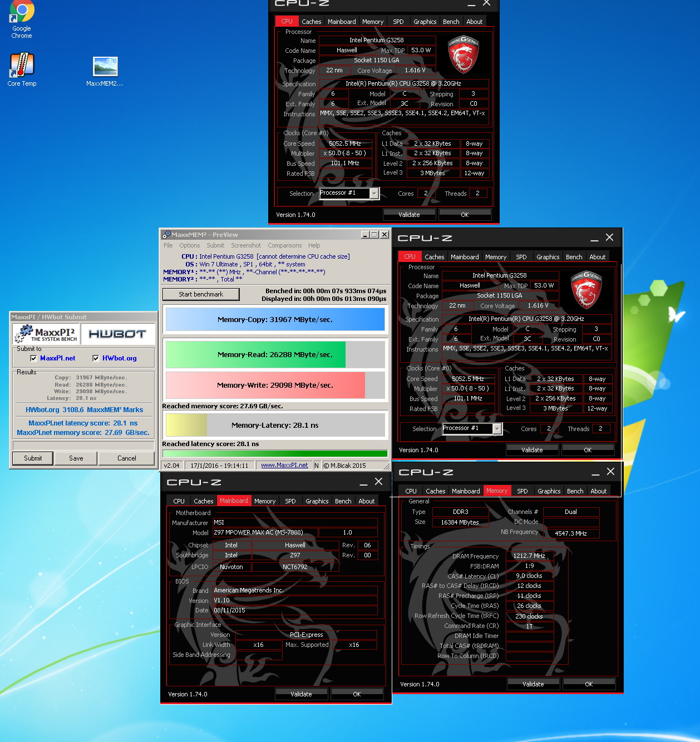Click 'Reached memory score: 27.69 GB/sec.' text
700x742 pixels.
[223, 406]
